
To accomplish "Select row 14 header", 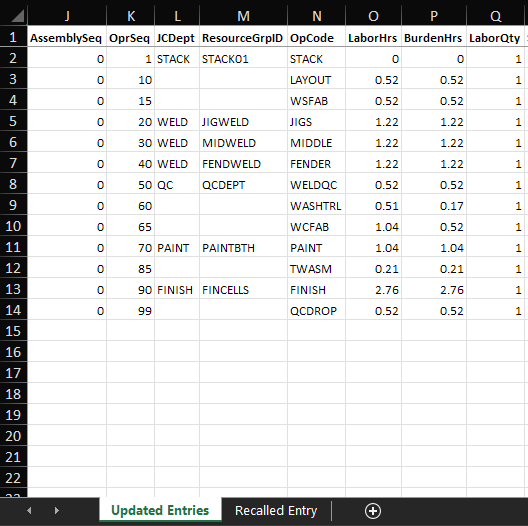I will [13, 310].
